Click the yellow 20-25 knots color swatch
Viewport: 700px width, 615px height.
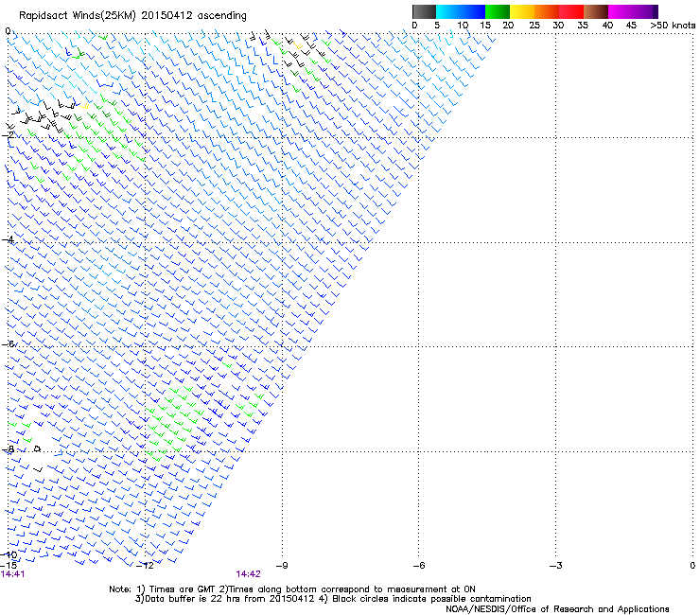[522, 11]
